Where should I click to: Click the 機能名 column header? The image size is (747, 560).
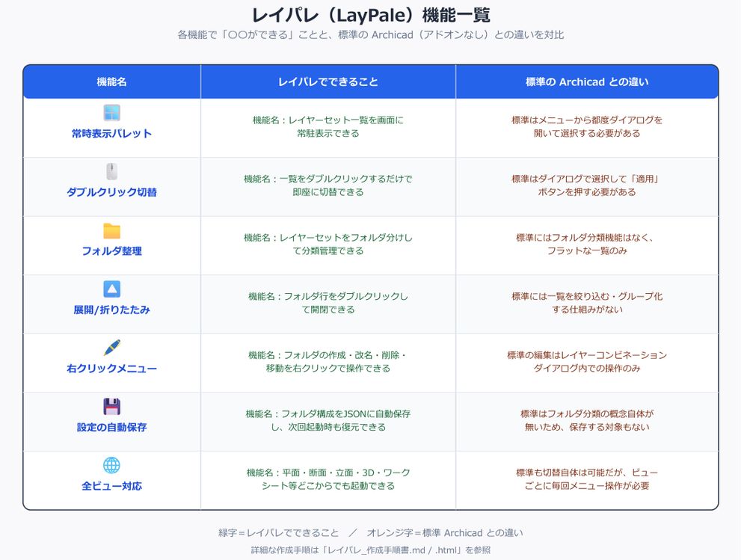(112, 82)
